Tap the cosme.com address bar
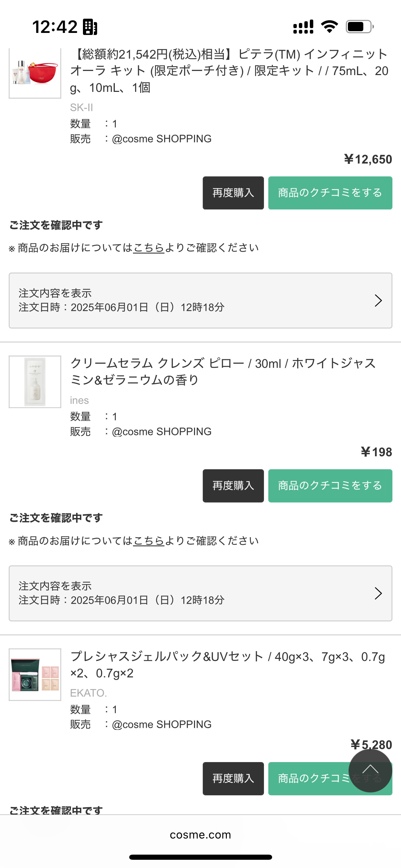The height and width of the screenshot is (868, 401). [x=200, y=835]
